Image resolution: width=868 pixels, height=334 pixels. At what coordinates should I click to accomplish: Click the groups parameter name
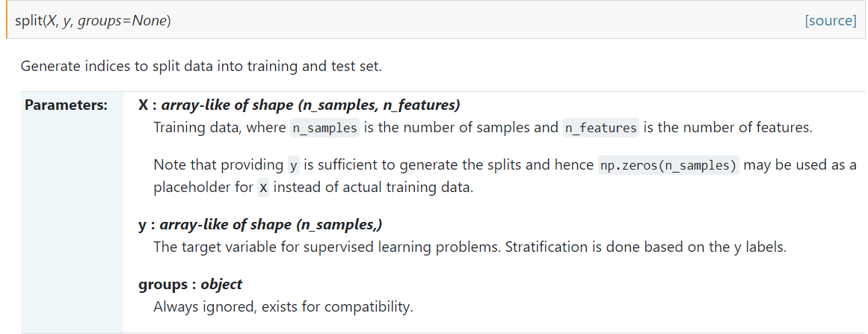click(x=163, y=284)
